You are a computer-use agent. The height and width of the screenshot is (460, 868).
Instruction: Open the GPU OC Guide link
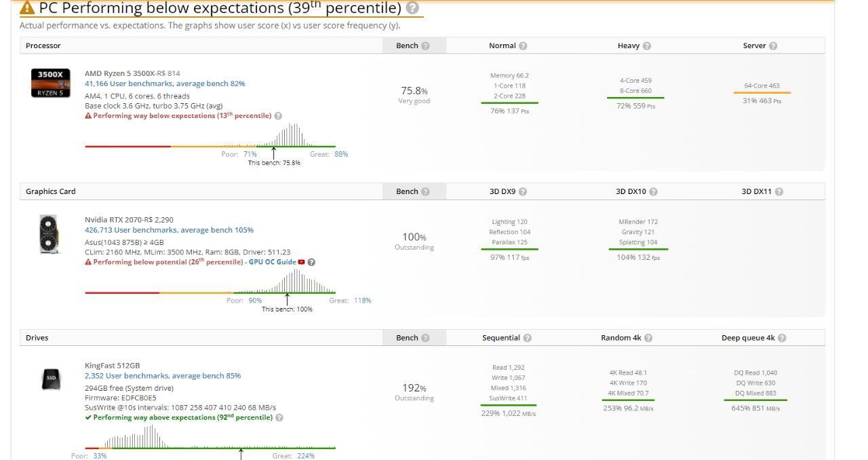click(x=272, y=262)
